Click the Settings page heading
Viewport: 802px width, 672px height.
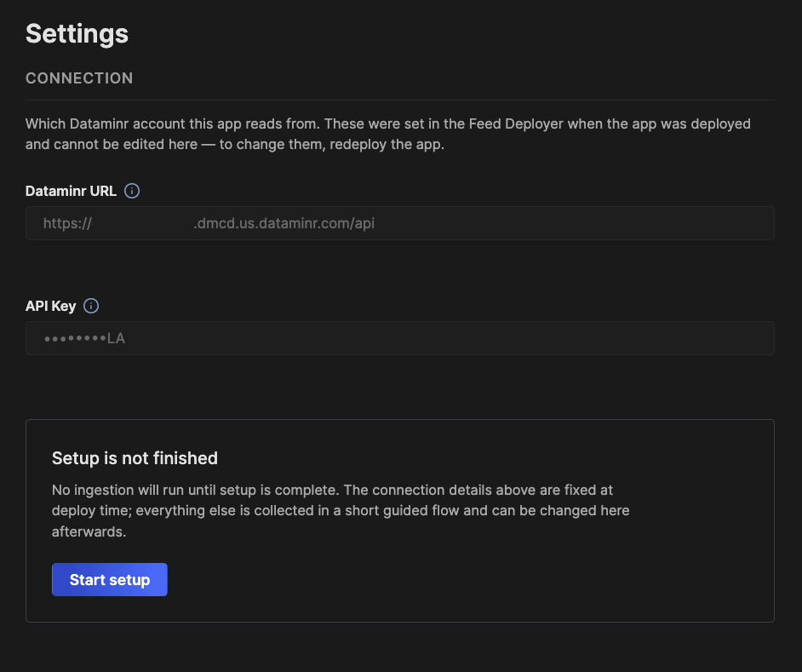tap(77, 34)
